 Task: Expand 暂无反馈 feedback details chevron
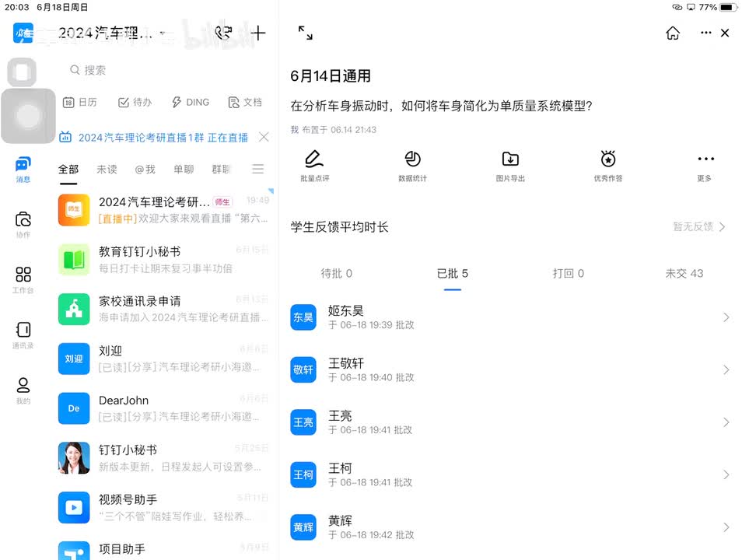pyautogui.click(x=722, y=227)
